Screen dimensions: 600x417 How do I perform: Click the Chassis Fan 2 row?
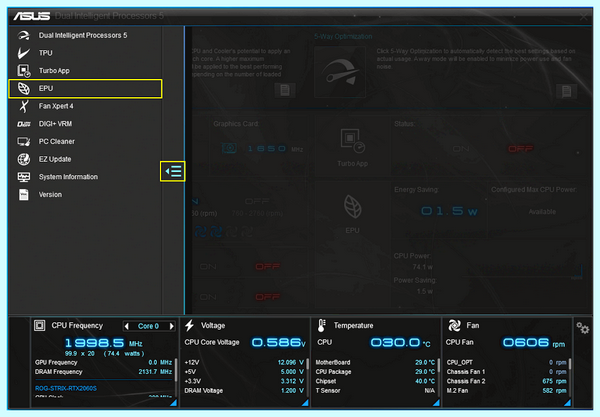[506, 381]
